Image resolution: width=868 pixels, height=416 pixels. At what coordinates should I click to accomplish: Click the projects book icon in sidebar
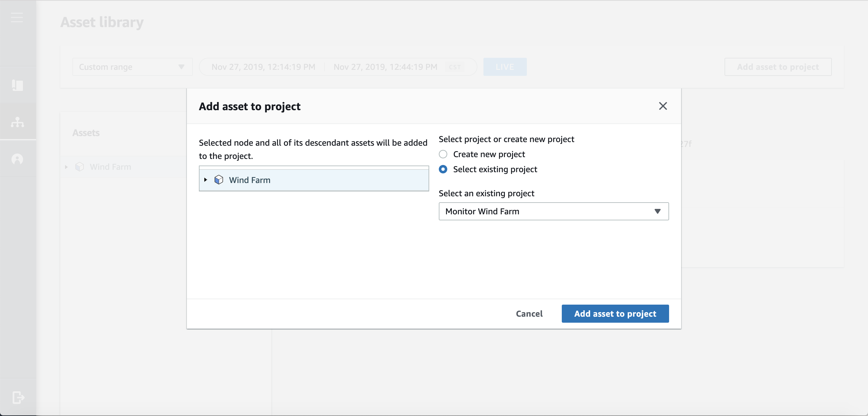pos(17,85)
